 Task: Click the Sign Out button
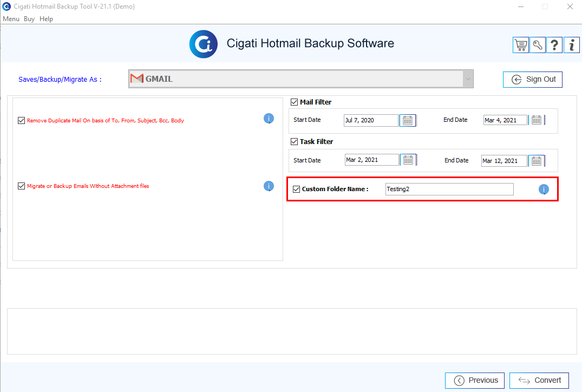coord(533,80)
